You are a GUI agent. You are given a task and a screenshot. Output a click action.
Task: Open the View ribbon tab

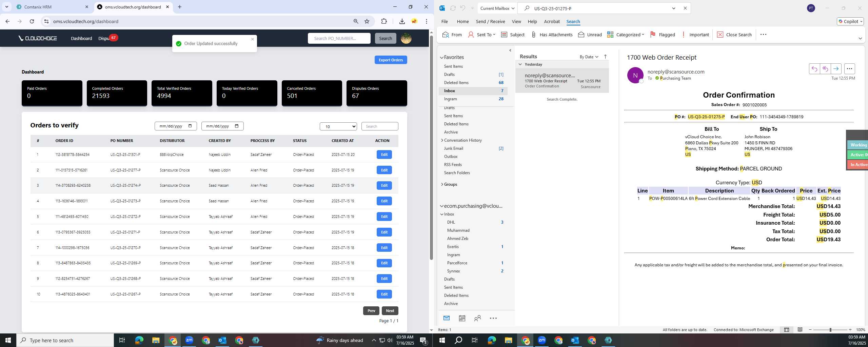[516, 21]
